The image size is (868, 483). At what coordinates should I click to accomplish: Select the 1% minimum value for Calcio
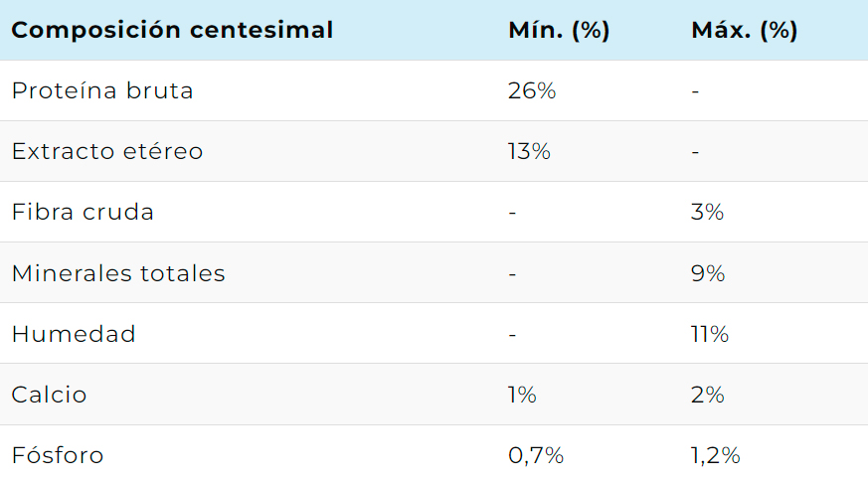522,395
